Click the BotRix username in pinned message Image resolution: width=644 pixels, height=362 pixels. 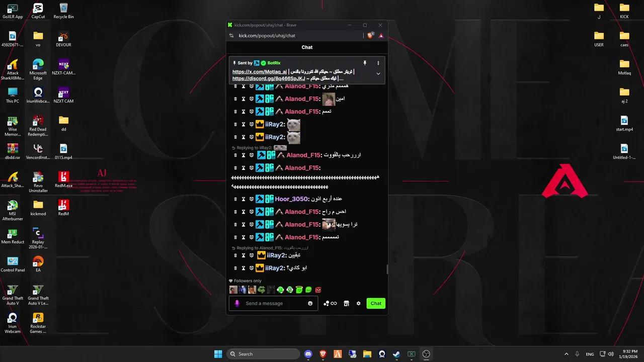pyautogui.click(x=274, y=63)
